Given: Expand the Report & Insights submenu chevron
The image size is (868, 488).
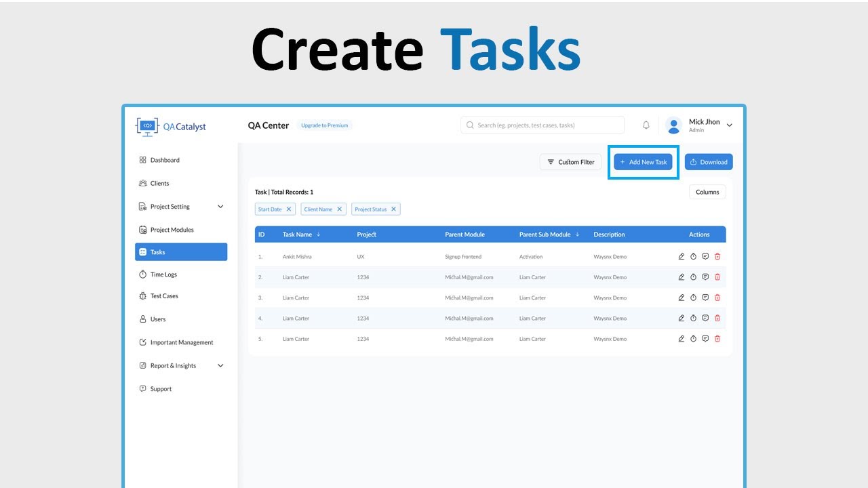Looking at the screenshot, I should [220, 366].
